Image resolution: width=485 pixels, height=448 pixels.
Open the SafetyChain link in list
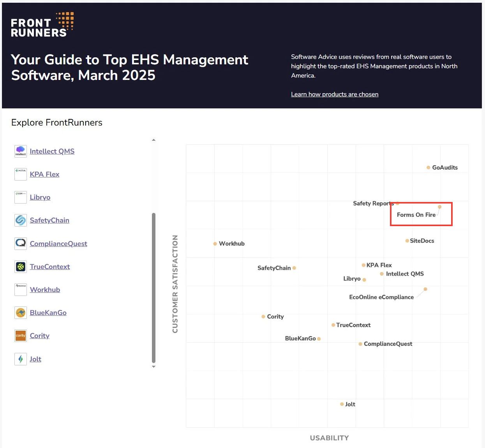click(x=49, y=220)
